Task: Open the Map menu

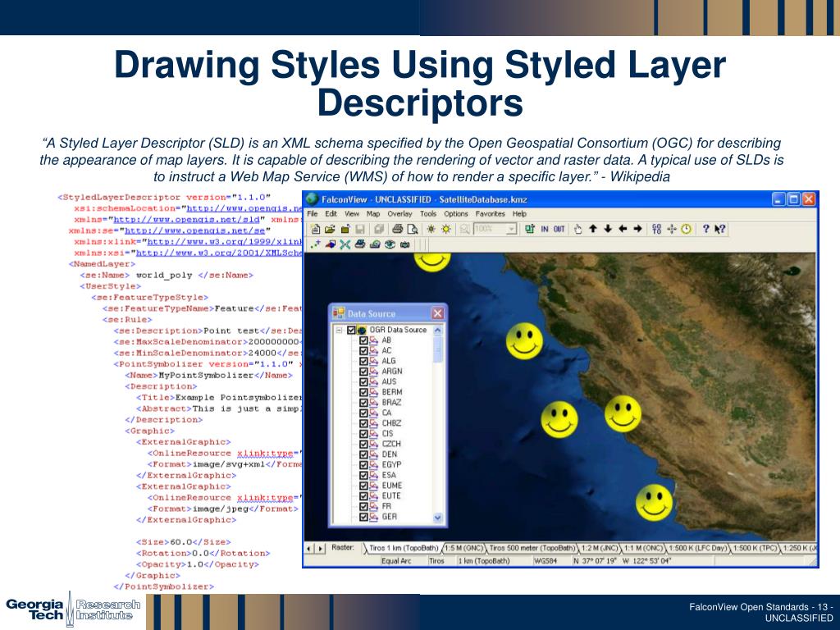Action: [x=373, y=214]
